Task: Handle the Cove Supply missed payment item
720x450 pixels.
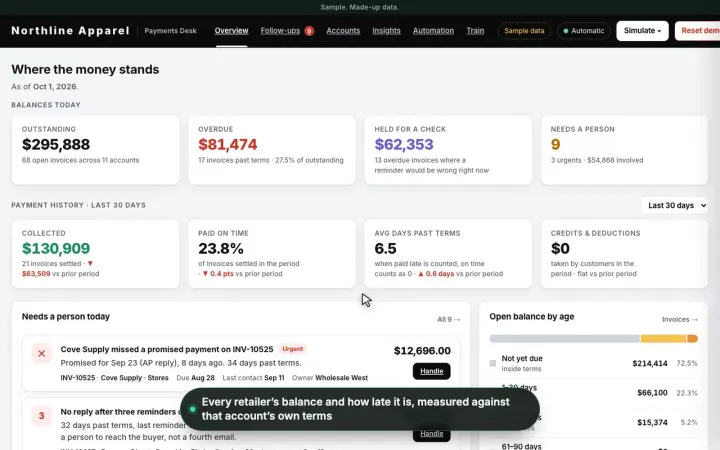Action: tap(432, 371)
